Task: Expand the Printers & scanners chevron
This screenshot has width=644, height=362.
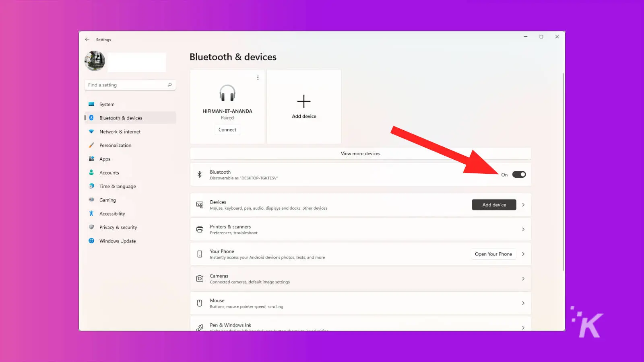Action: pyautogui.click(x=523, y=229)
